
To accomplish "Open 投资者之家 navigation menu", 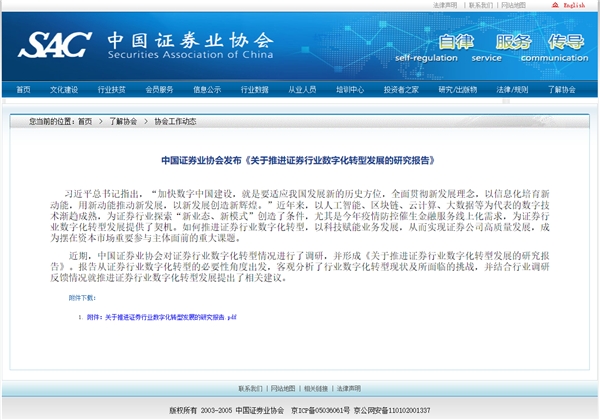I will 401,90.
